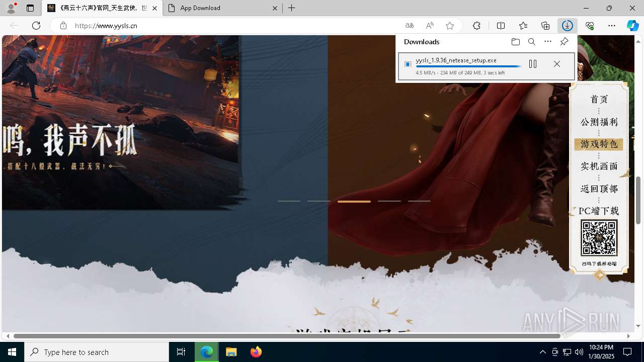Open the Windows Start menu

pyautogui.click(x=12, y=352)
